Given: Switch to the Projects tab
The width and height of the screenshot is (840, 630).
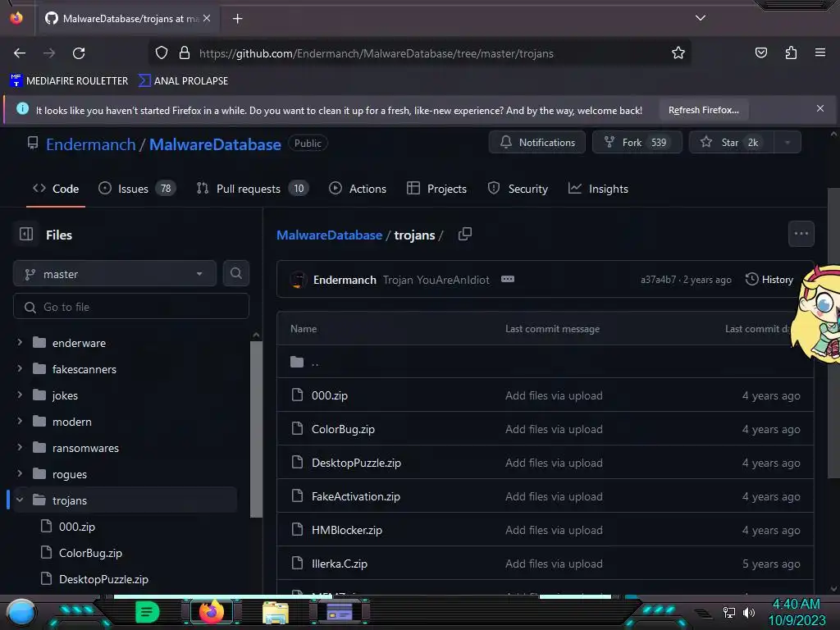Looking at the screenshot, I should pyautogui.click(x=436, y=189).
